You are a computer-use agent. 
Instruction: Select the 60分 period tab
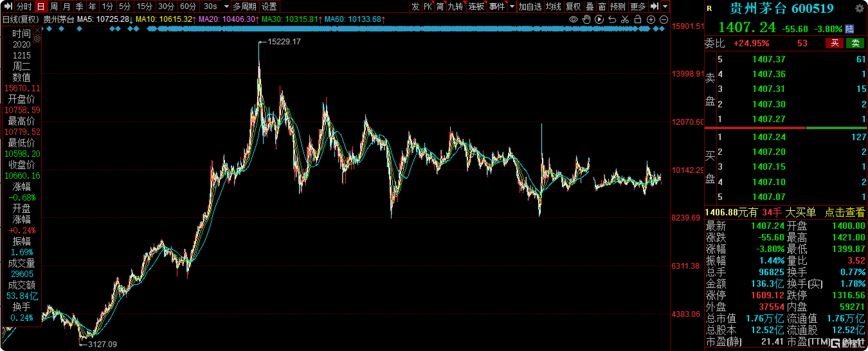click(x=188, y=6)
